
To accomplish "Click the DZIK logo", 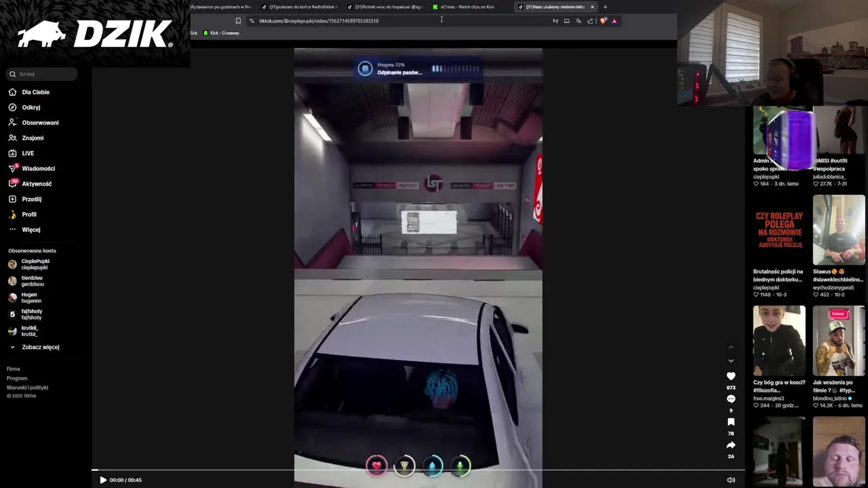I will tap(95, 34).
